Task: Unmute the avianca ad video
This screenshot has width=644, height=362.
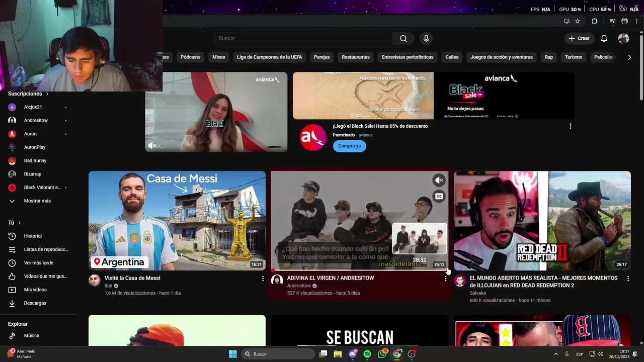Action: coord(151,145)
